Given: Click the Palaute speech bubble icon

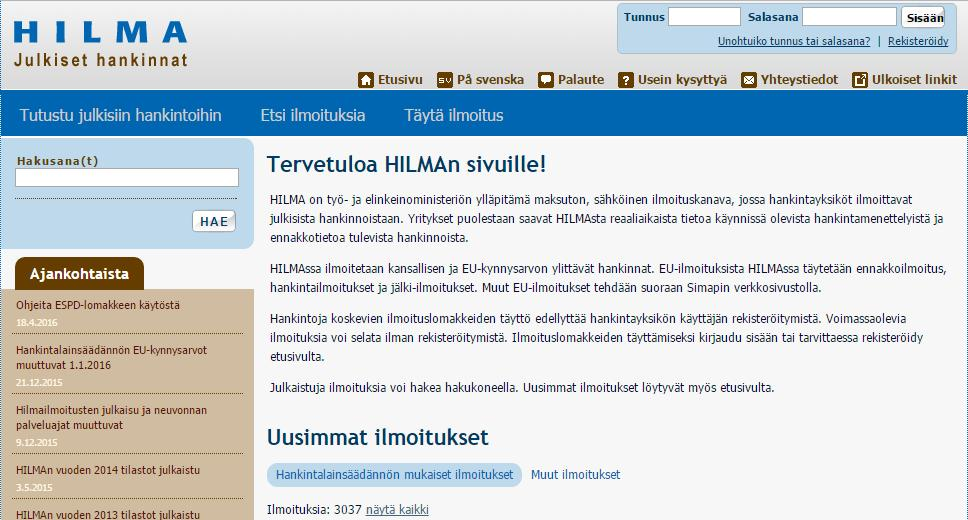Looking at the screenshot, I should pyautogui.click(x=546, y=80).
